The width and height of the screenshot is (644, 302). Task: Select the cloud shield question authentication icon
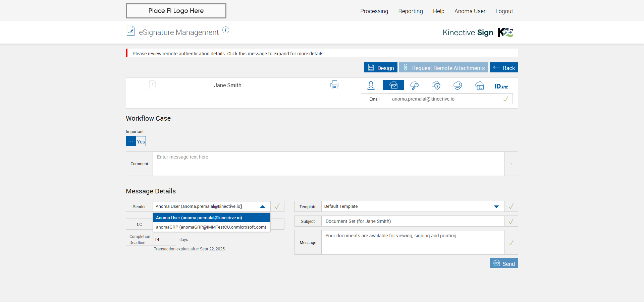tap(436, 85)
